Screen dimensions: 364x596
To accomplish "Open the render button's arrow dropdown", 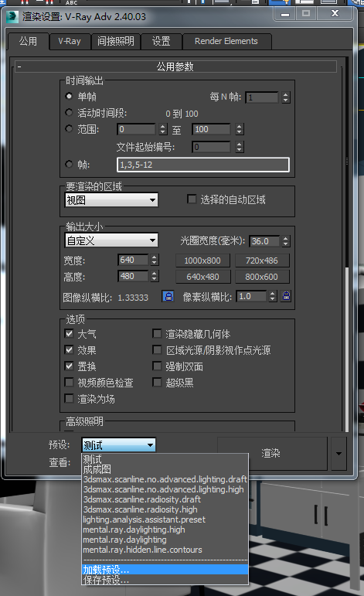I will [338, 454].
